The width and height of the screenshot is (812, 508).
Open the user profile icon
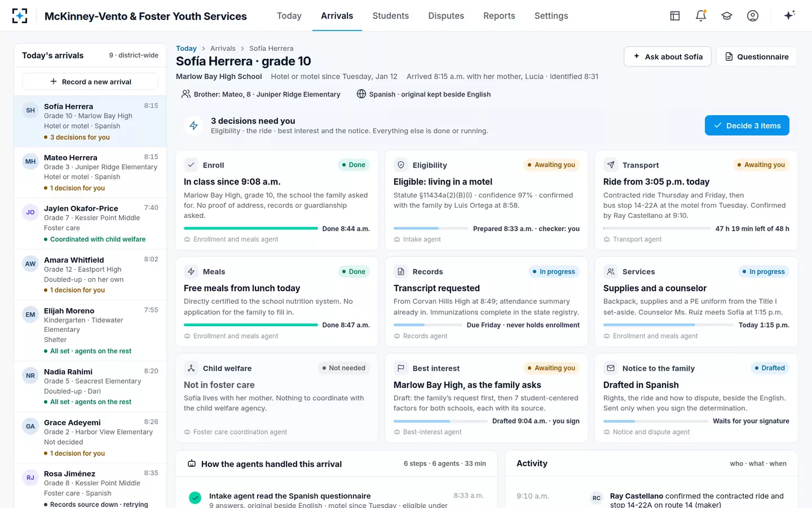753,16
